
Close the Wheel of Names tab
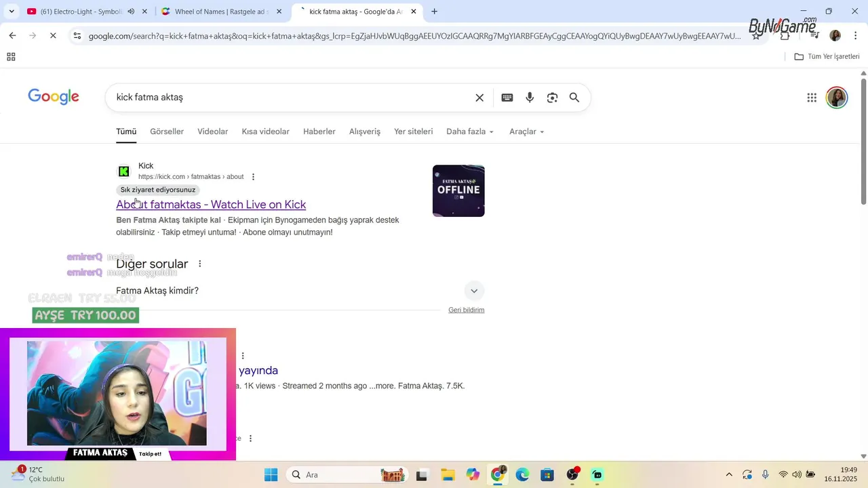[279, 12]
